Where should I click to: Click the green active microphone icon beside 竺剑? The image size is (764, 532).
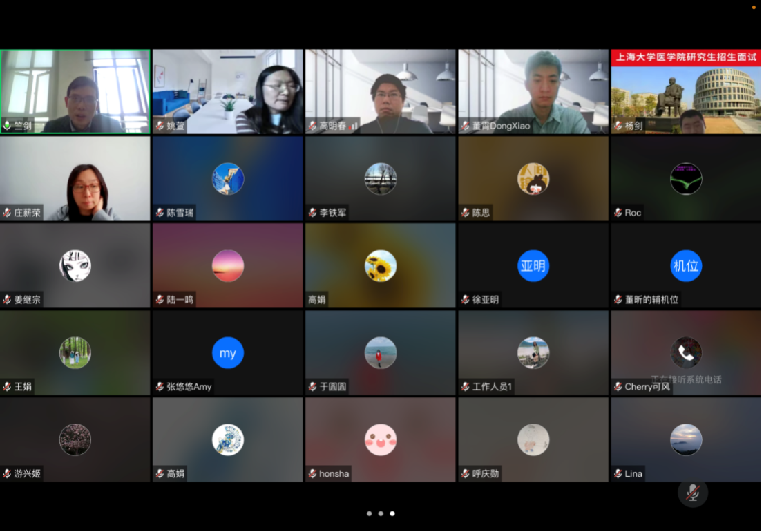tap(8, 126)
